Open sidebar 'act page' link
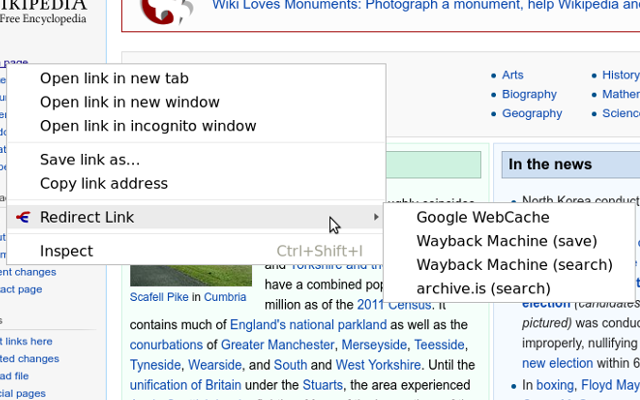This screenshot has height=400, width=640. tap(21, 289)
